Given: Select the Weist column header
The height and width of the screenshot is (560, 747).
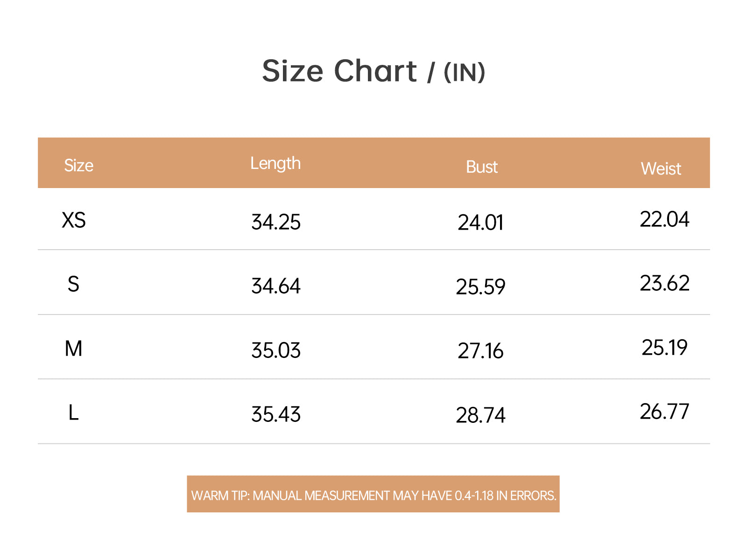Looking at the screenshot, I should click(661, 168).
